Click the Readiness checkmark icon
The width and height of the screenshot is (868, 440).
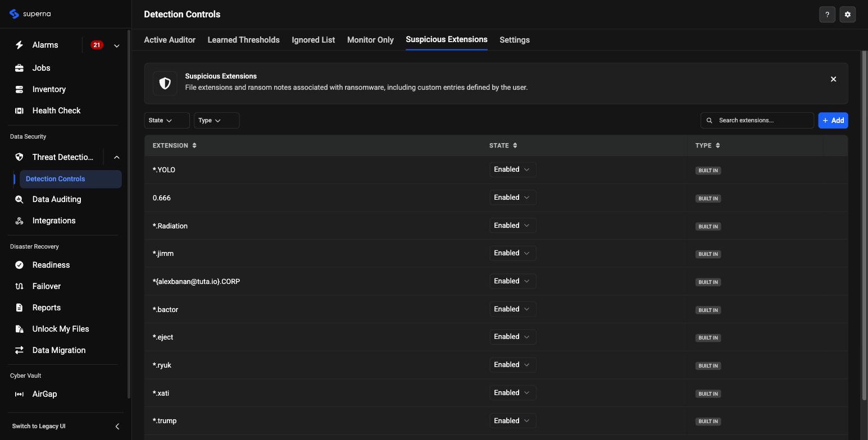click(x=19, y=265)
